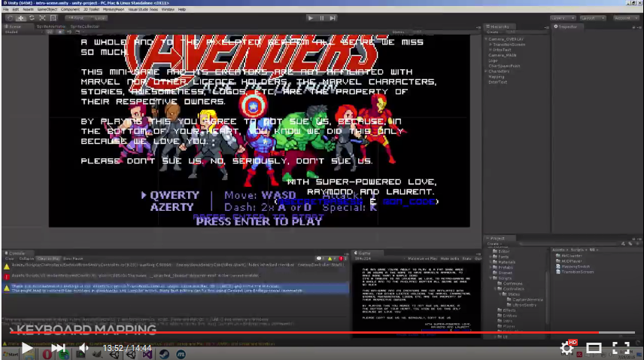Image resolution: width=644 pixels, height=360 pixels.
Task: Click Unity's Step frame button
Action: [x=333, y=18]
